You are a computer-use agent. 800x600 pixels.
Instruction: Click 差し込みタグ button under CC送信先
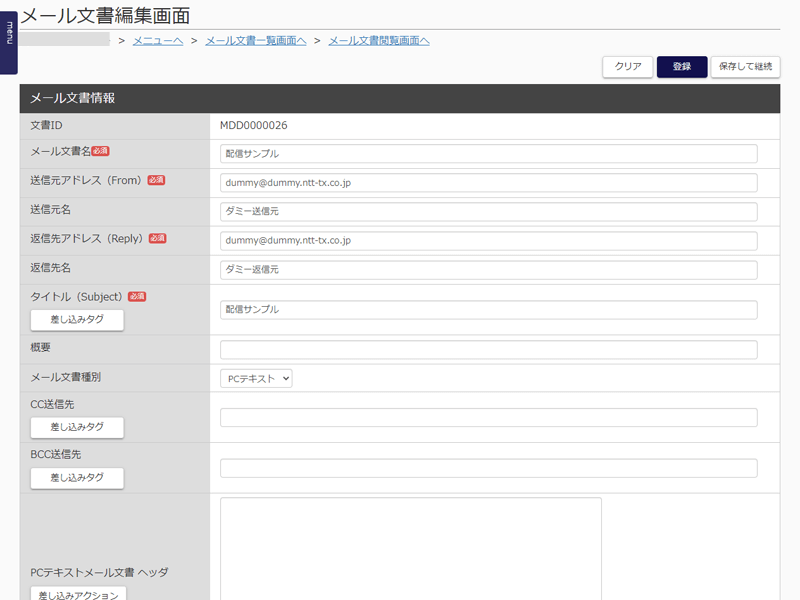77,428
